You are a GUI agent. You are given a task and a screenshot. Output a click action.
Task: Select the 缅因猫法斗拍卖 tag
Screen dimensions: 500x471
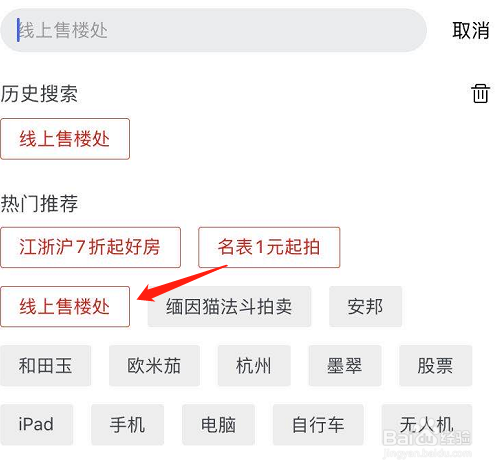[x=229, y=306]
